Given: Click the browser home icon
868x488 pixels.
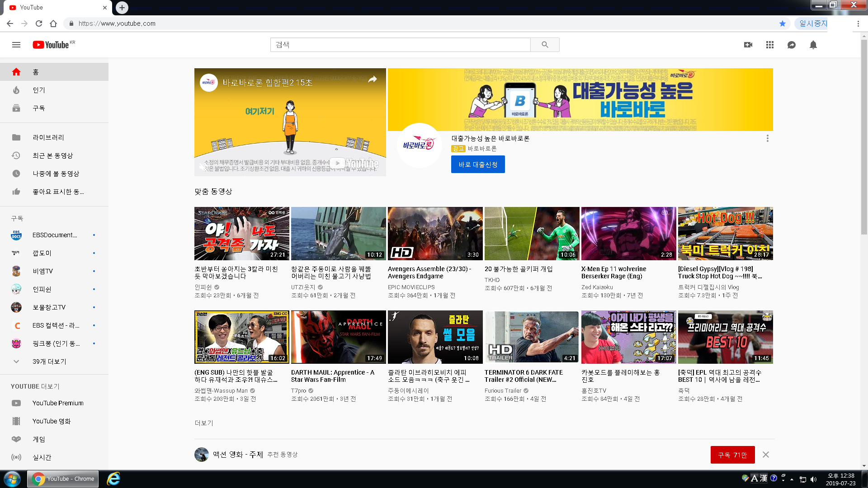Looking at the screenshot, I should [53, 23].
